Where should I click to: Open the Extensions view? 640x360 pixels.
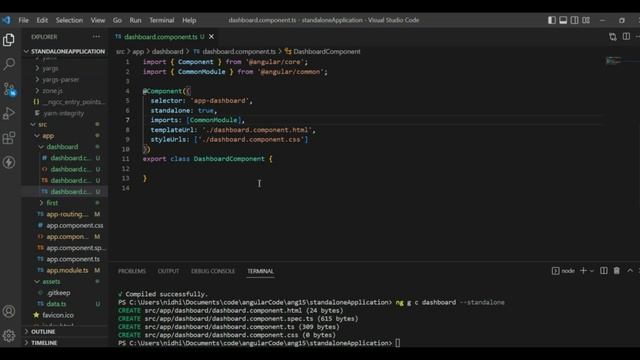tap(9, 138)
